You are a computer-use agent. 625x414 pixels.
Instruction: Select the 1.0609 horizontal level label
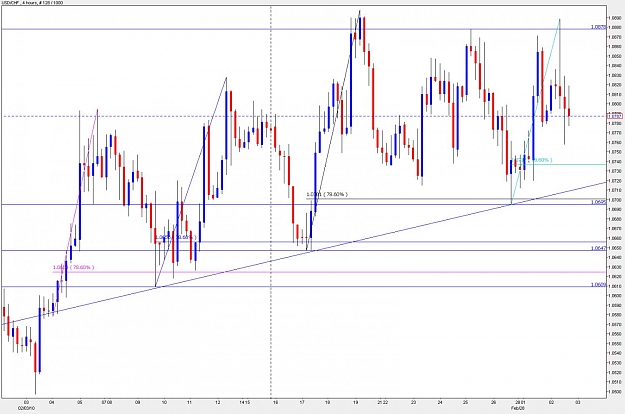(598, 285)
